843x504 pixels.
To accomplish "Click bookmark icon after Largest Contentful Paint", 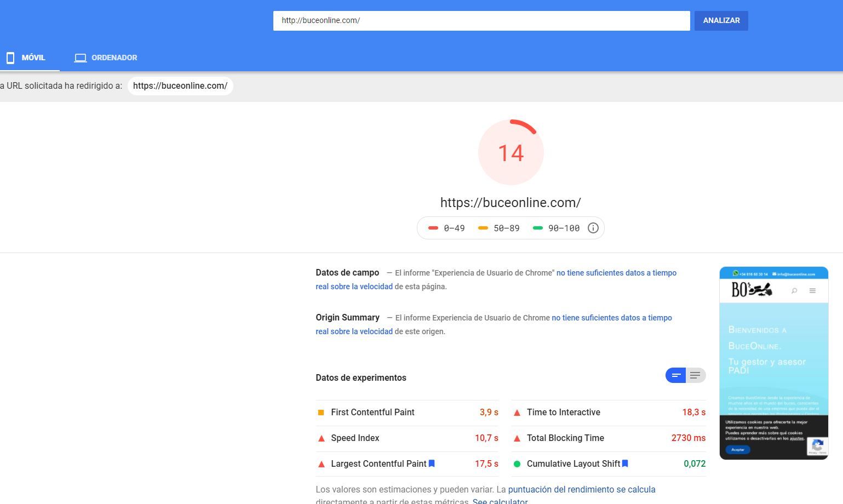I will (432, 463).
